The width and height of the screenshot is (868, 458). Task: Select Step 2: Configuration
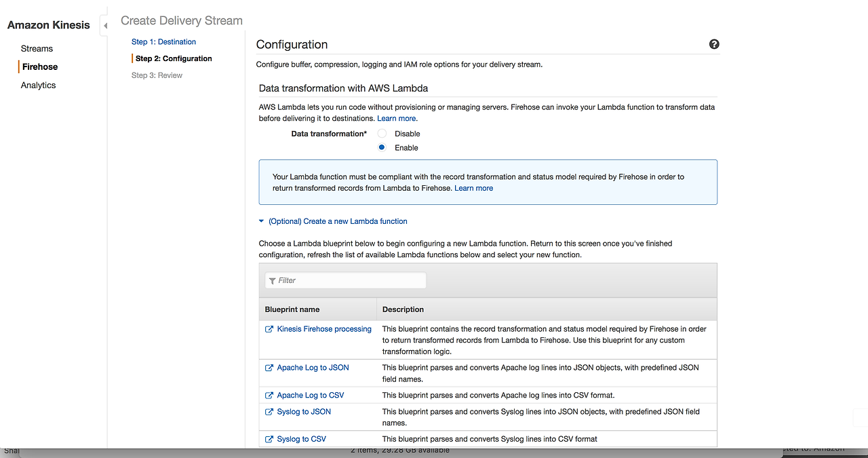pos(174,59)
